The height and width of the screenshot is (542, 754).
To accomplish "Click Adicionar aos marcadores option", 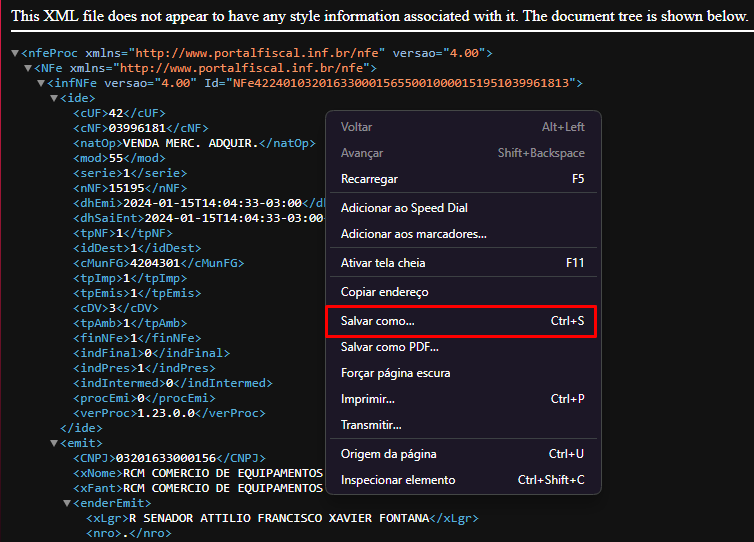I will [413, 234].
